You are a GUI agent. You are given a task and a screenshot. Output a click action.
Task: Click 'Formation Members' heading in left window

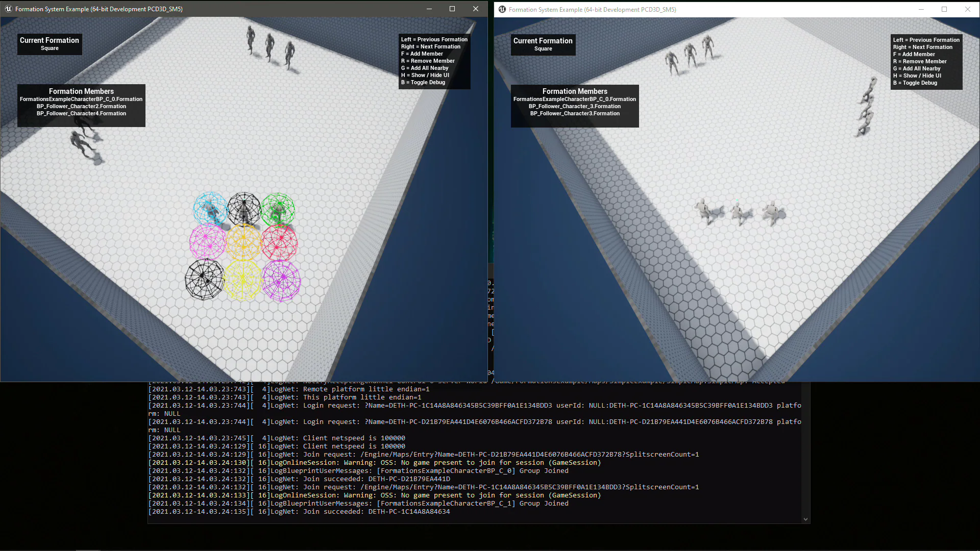coord(81,91)
